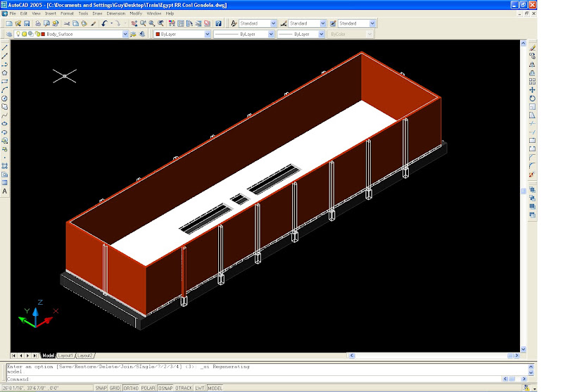563x392 pixels.
Task: Open the ByLayer linetype dropdown
Action: [271, 34]
